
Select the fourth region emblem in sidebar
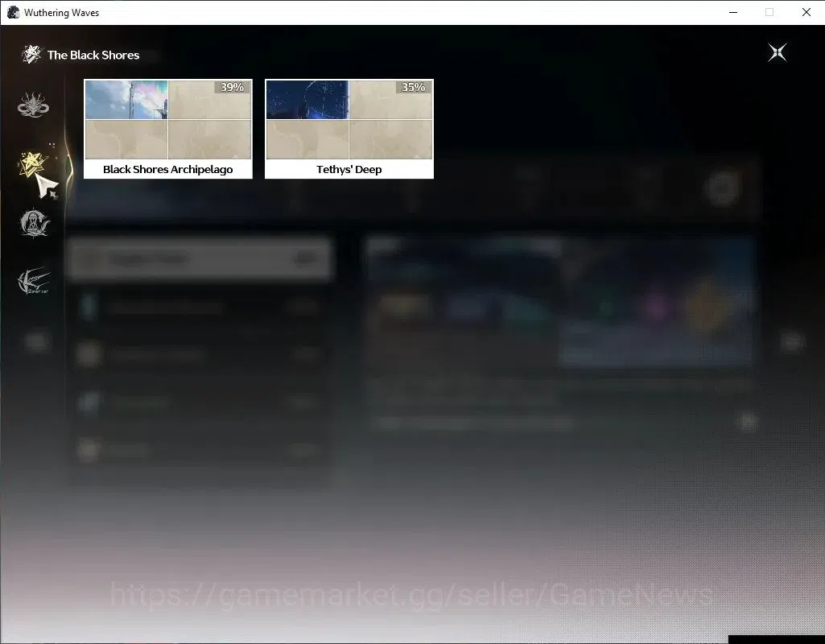tap(34, 282)
